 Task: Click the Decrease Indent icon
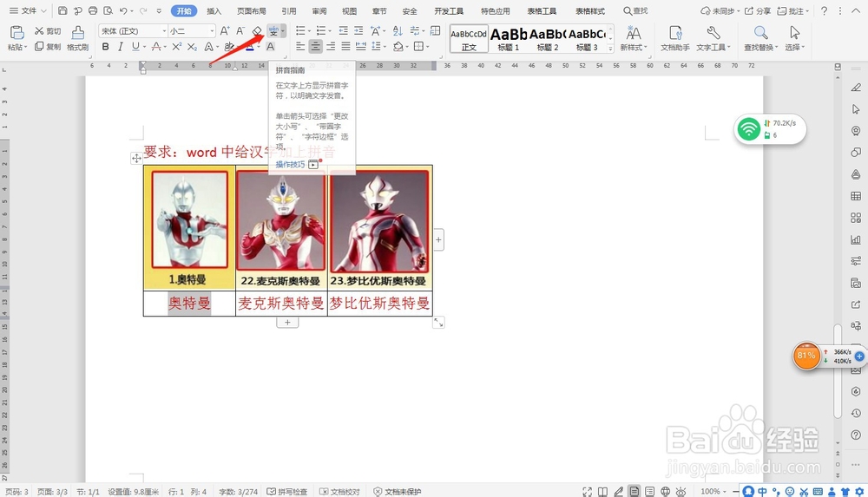click(343, 31)
